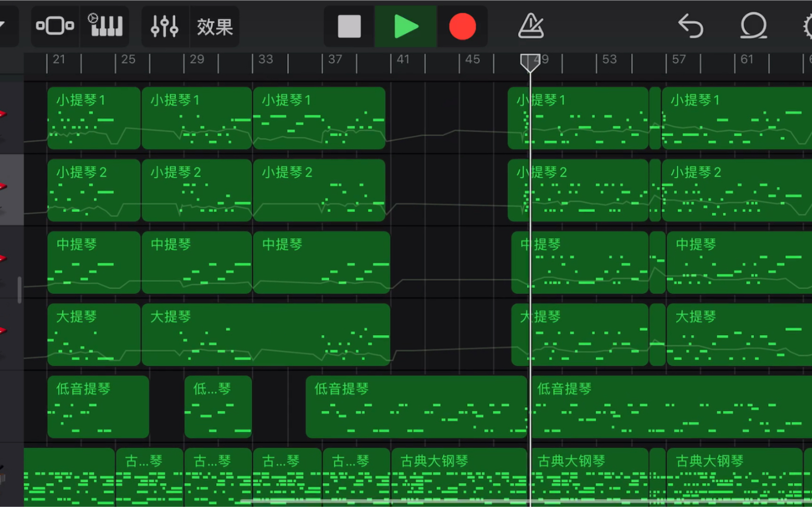The image size is (812, 507).
Task: Select the long 大提琴 region ending at bar 41
Action: tap(266, 335)
